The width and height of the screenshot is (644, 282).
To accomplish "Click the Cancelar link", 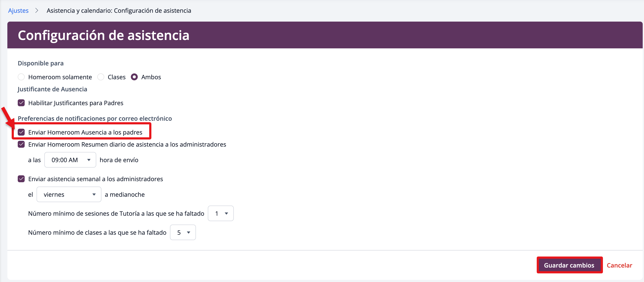I will click(x=619, y=265).
